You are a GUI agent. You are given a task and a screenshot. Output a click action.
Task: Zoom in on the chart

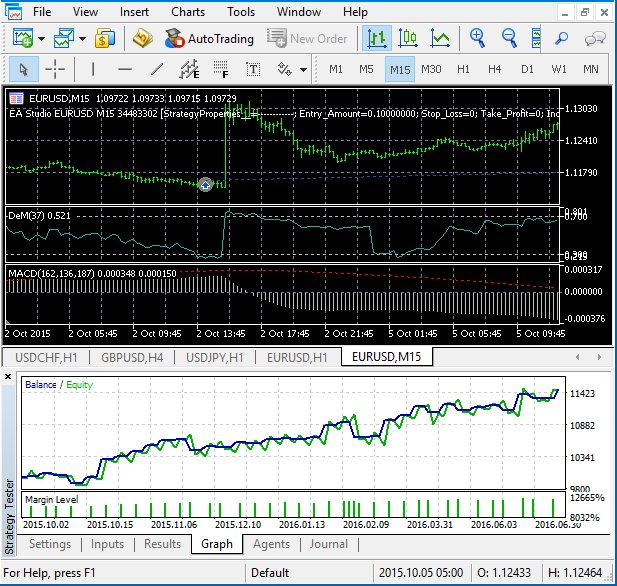point(477,38)
